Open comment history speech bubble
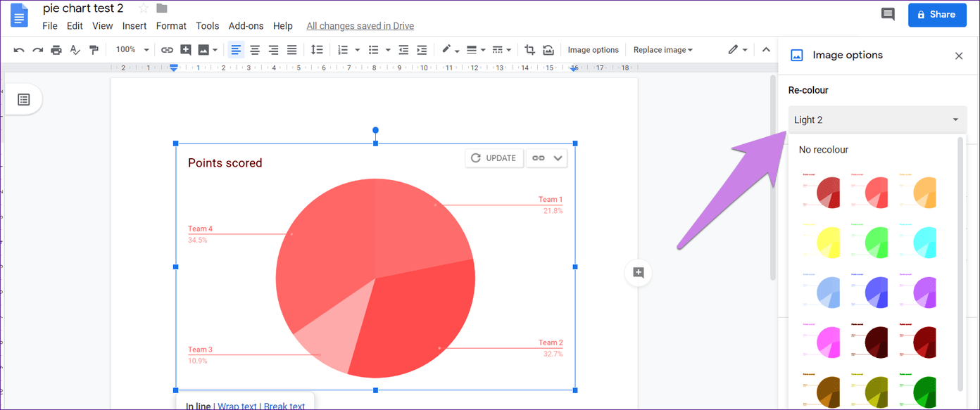980x410 pixels. click(x=888, y=14)
